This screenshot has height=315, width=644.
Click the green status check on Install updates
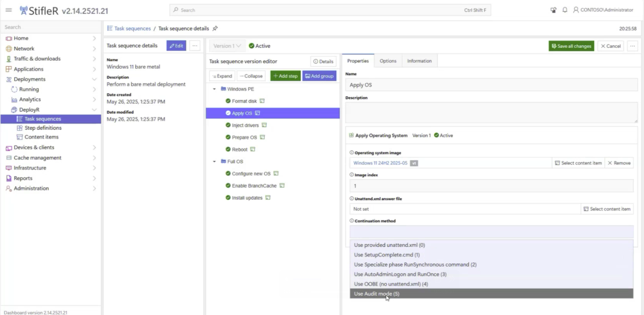(228, 198)
